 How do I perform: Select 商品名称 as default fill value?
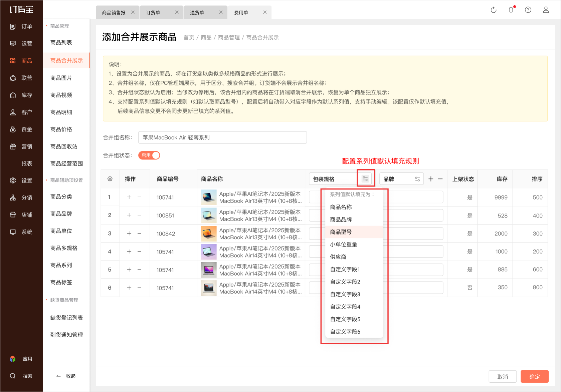click(354, 207)
